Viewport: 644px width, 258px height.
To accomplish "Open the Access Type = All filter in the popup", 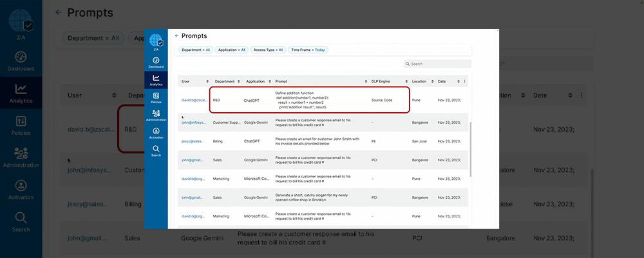I will tap(268, 50).
